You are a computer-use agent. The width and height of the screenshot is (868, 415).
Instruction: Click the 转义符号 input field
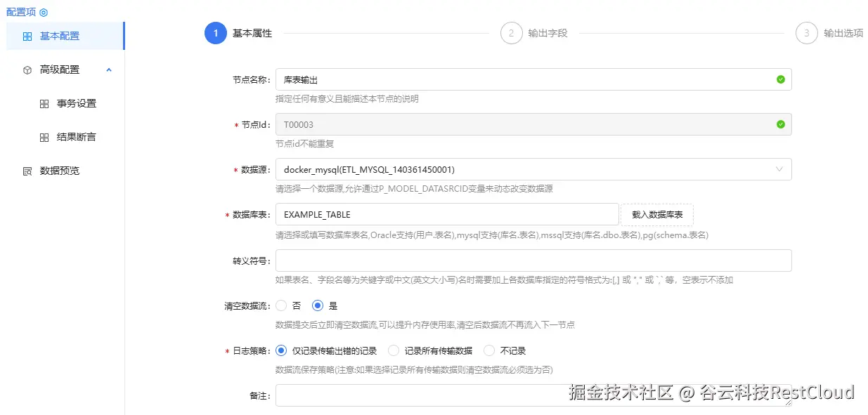point(533,261)
